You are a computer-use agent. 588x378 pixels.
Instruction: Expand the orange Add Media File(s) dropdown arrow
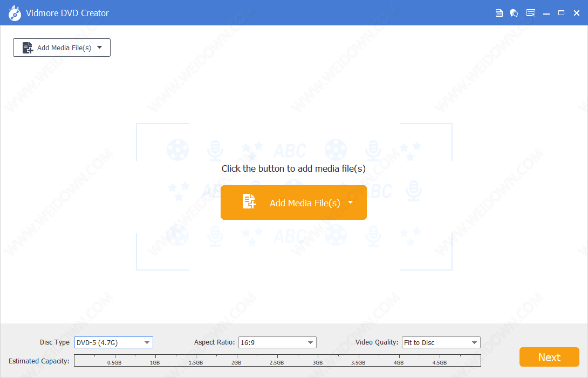coord(350,202)
